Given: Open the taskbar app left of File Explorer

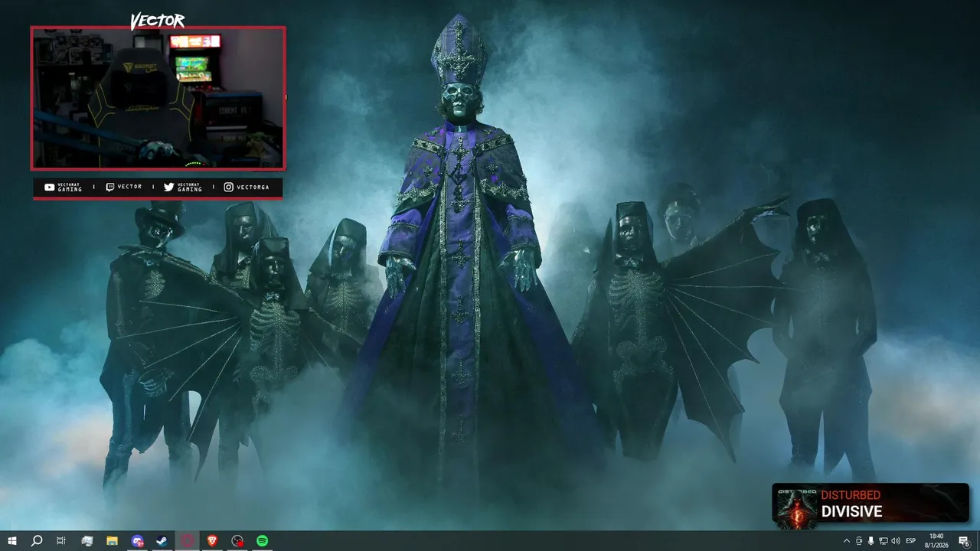Looking at the screenshot, I should (x=87, y=541).
